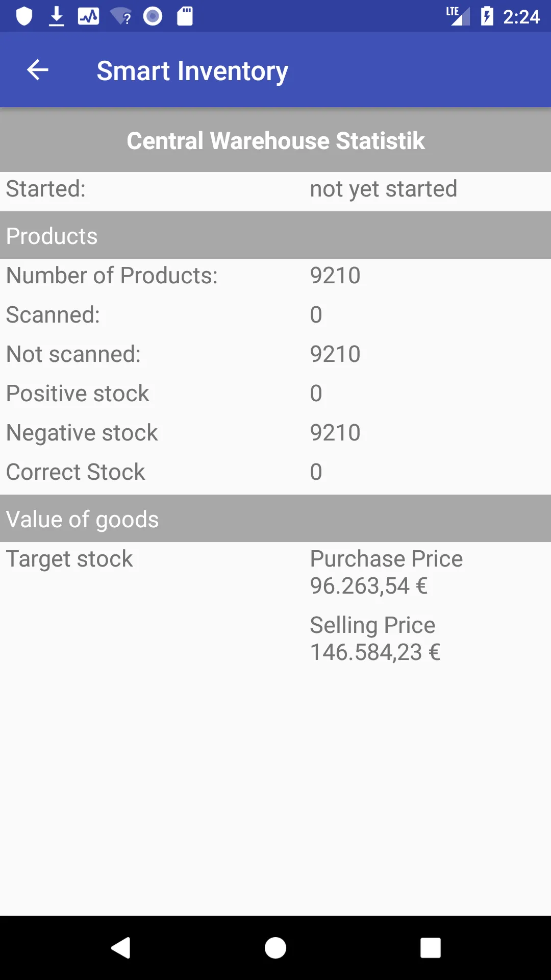Tap the Wi-Fi question mark icon

pyautogui.click(x=121, y=16)
